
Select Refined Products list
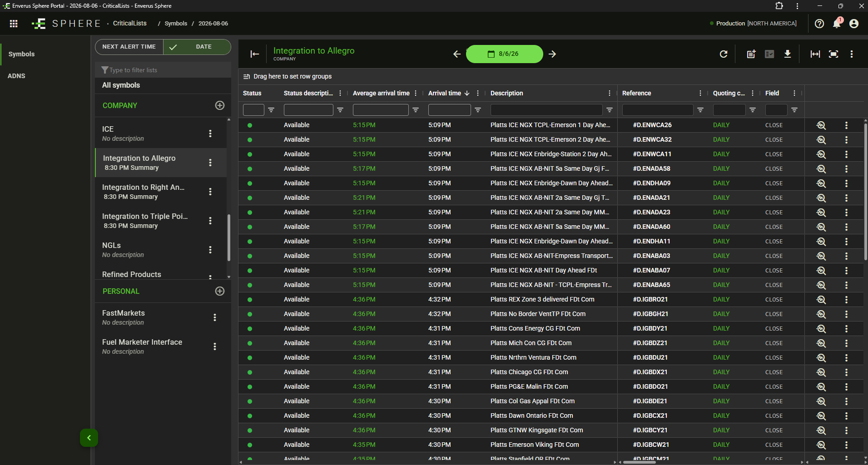[x=132, y=274]
